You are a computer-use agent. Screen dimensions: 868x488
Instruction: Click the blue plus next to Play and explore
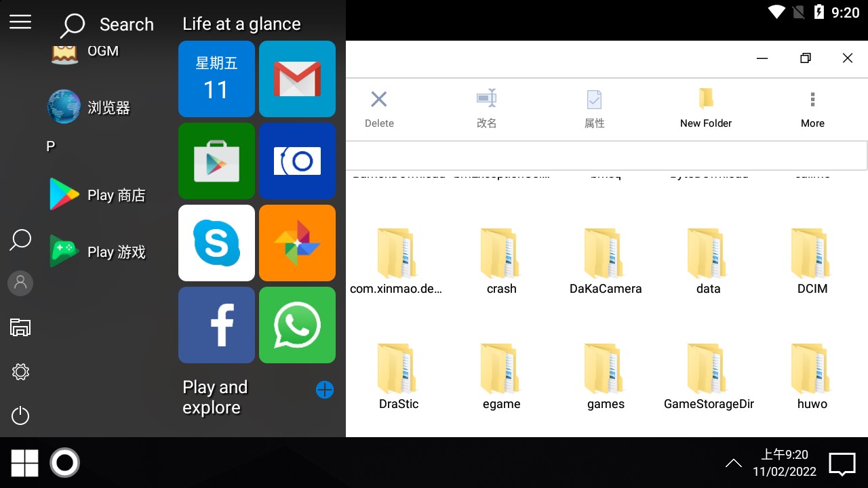click(325, 390)
